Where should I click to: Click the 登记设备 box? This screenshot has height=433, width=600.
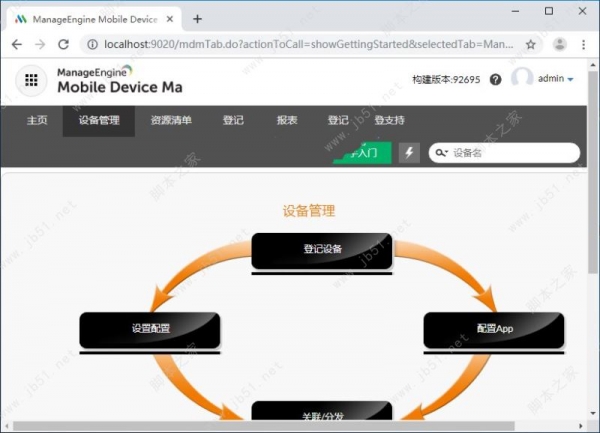coord(322,250)
